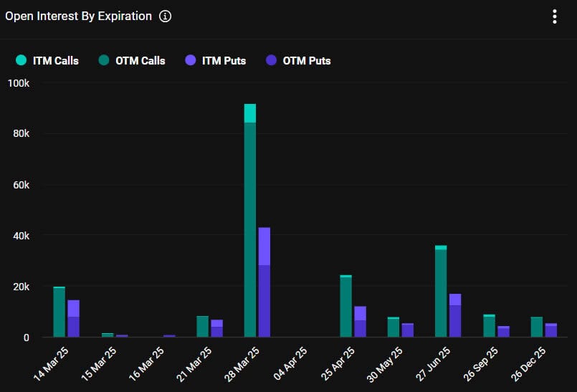Click ITM Calls segment atop 28 Mar bar

point(250,113)
